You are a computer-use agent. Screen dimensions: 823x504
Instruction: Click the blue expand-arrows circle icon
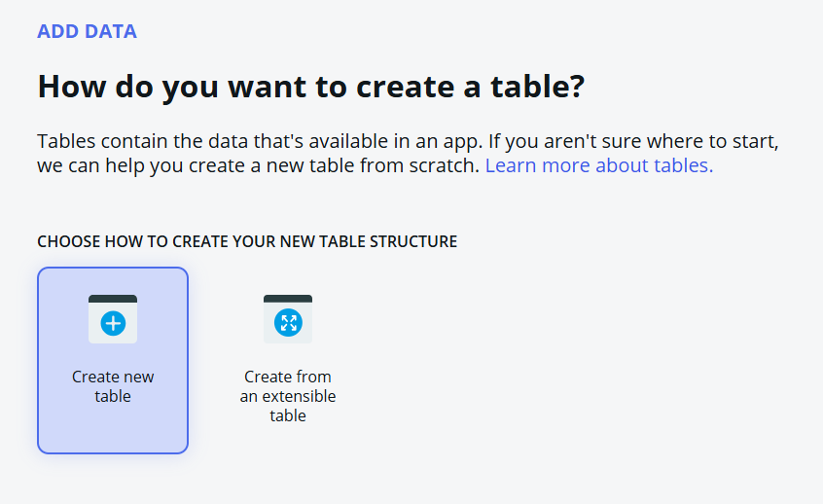tap(288, 323)
